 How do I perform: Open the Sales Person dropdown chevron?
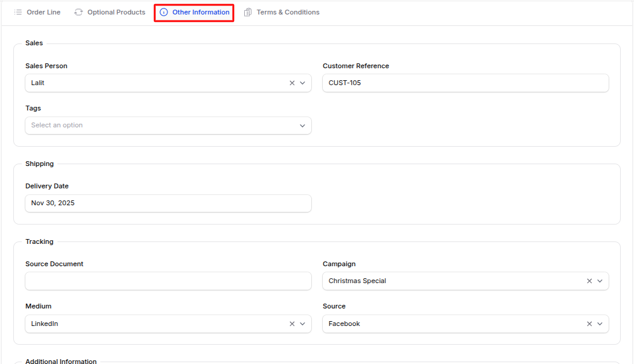click(x=302, y=83)
